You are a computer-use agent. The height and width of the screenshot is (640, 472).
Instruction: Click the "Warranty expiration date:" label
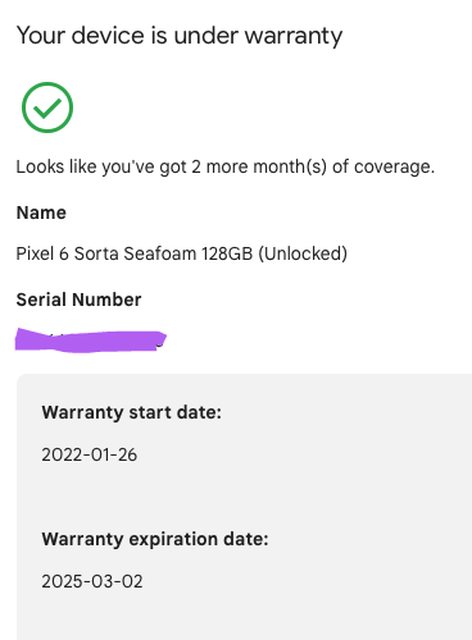coord(155,539)
